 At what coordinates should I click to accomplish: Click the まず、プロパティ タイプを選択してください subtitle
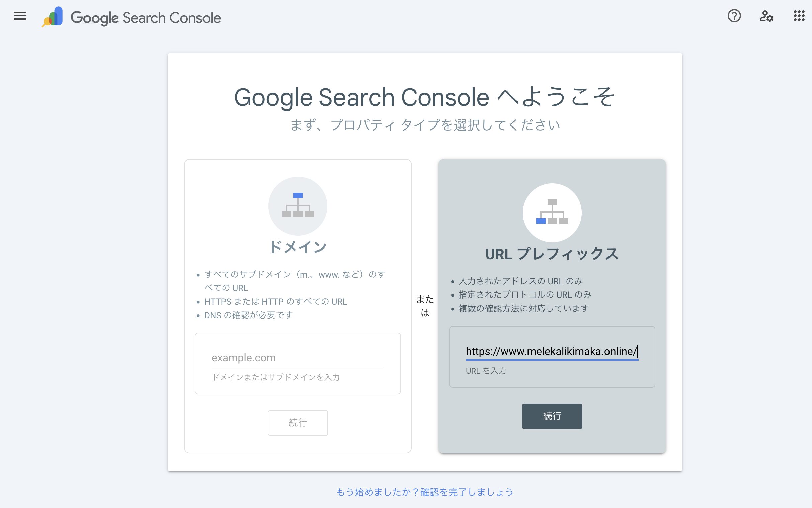(425, 125)
